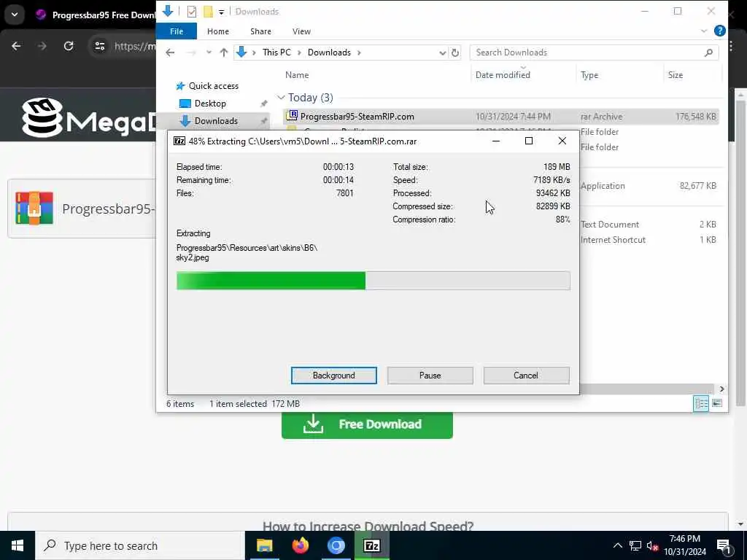Click the 7z icon in extraction dialog title

click(x=179, y=141)
